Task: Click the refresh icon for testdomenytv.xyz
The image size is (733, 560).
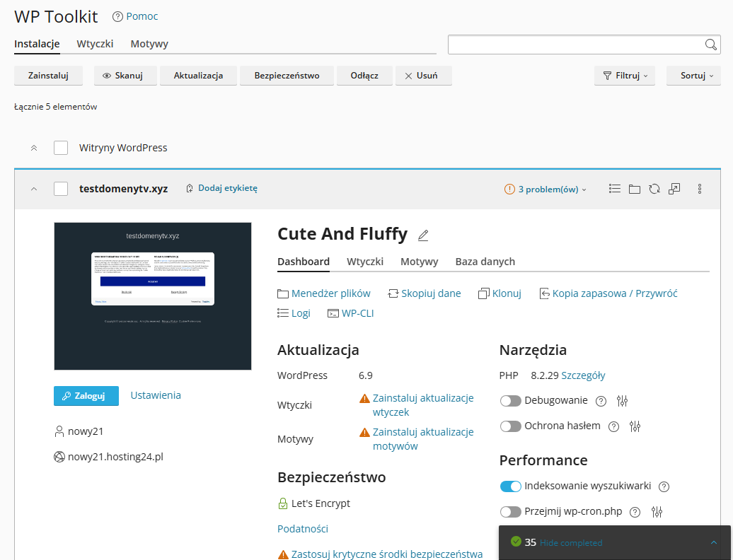Action: coord(654,189)
